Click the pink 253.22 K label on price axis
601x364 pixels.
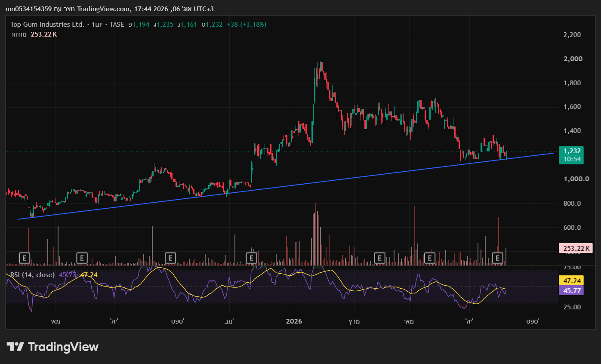pos(576,248)
